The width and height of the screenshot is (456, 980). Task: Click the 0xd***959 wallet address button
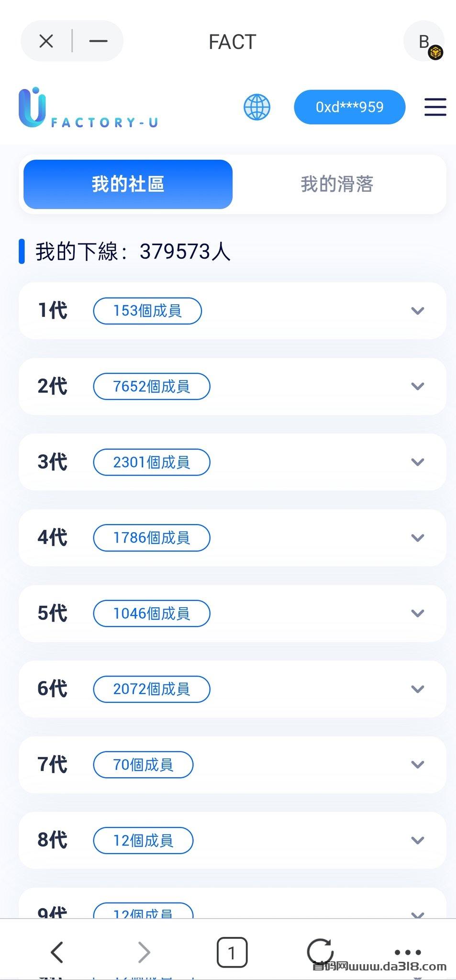pos(349,107)
